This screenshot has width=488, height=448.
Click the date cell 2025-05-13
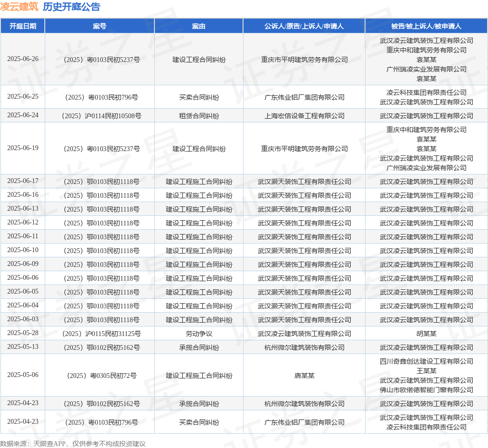coord(23,346)
